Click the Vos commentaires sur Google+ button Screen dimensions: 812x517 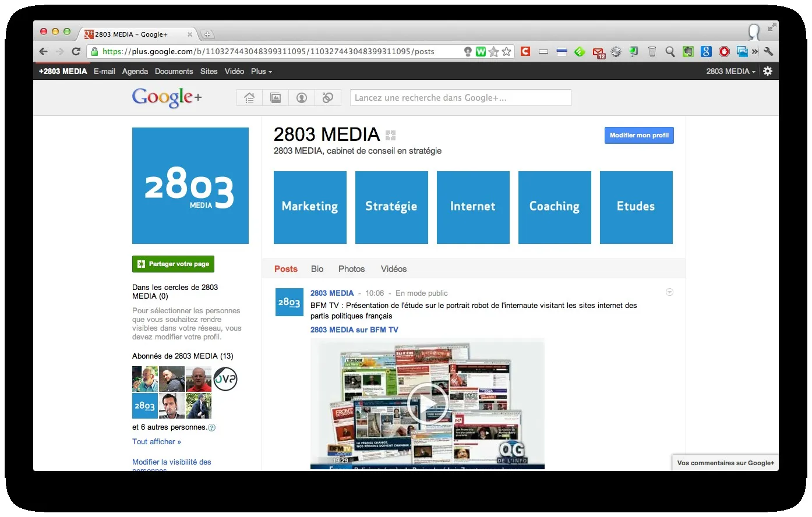(x=725, y=463)
